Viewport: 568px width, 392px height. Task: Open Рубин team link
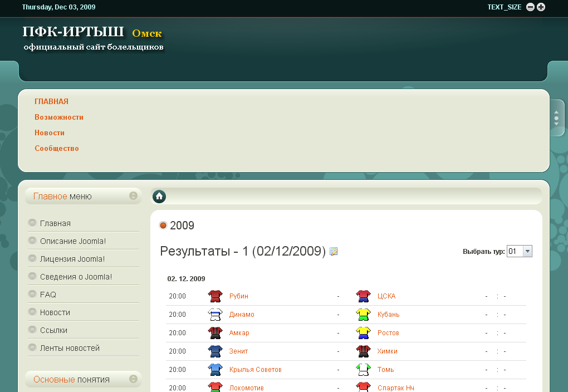tap(239, 296)
